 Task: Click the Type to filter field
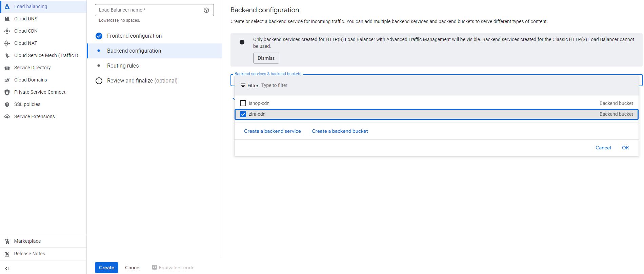(339, 85)
